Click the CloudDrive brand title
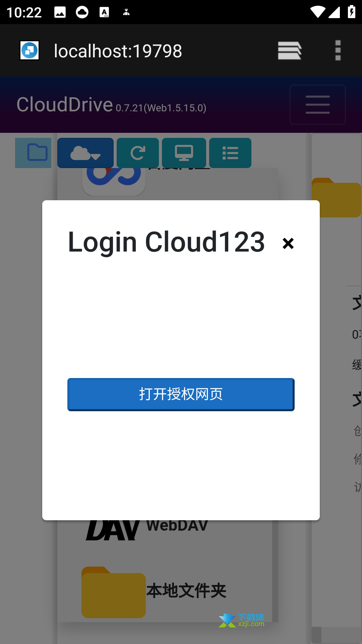 (x=65, y=105)
